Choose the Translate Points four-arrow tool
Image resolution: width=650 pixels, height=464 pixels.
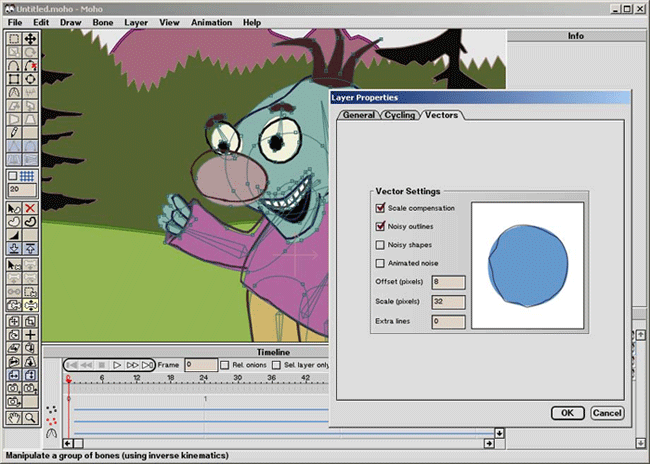30,39
